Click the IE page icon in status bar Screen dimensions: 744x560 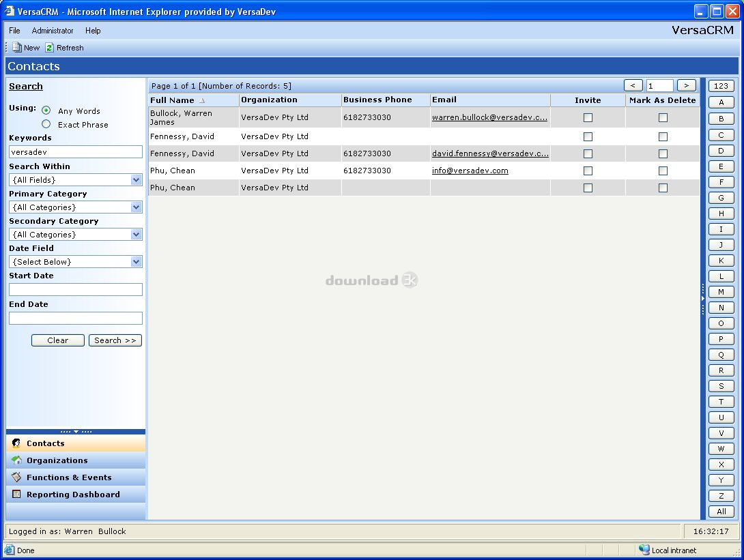pos(10,550)
